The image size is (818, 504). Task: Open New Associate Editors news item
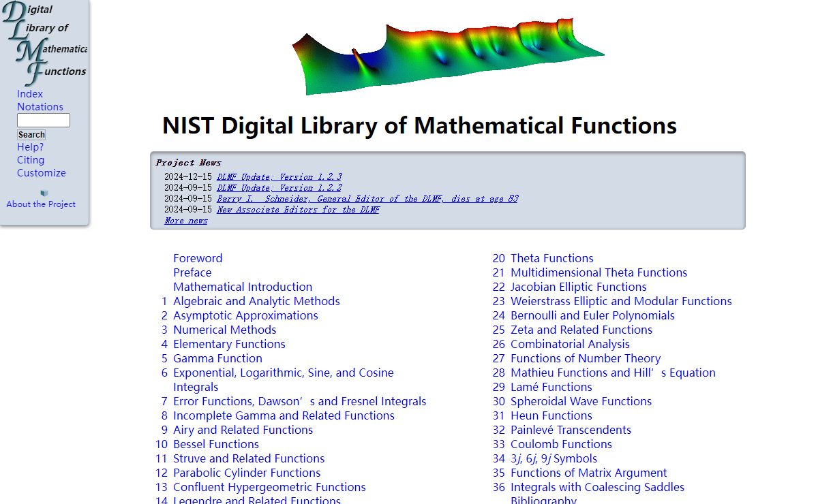(x=298, y=210)
